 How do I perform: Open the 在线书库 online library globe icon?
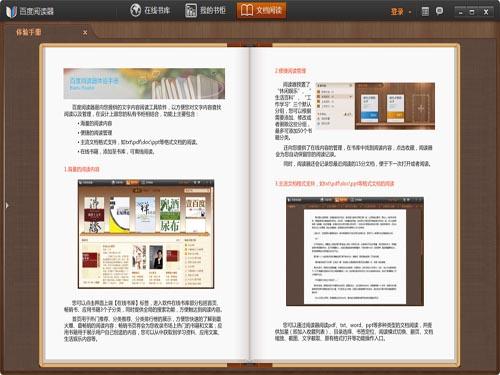135,11
